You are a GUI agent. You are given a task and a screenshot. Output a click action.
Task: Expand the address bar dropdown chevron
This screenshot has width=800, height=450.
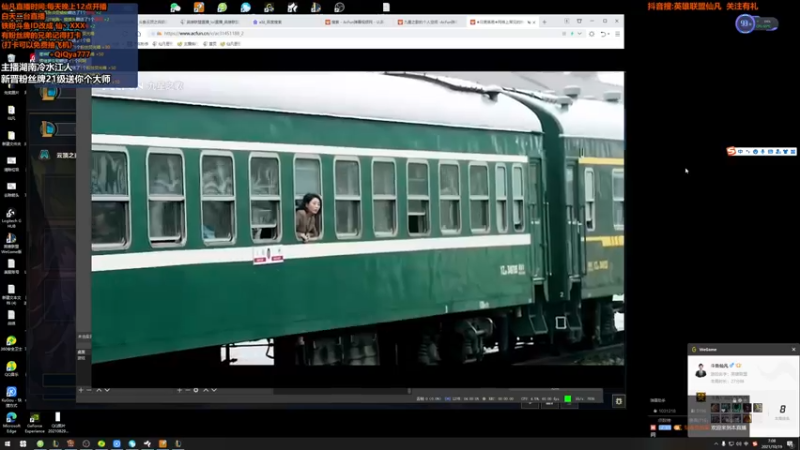click(x=580, y=34)
